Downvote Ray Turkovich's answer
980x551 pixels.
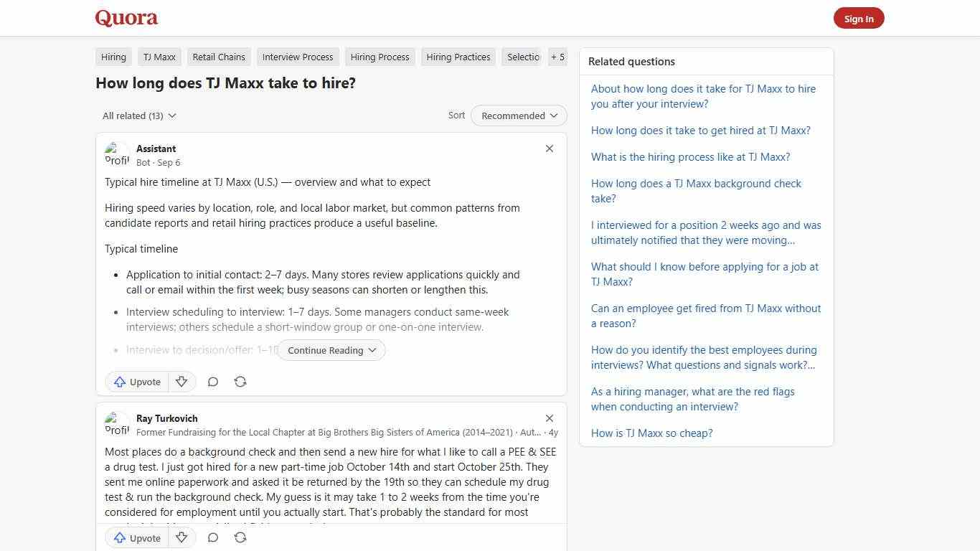182,537
